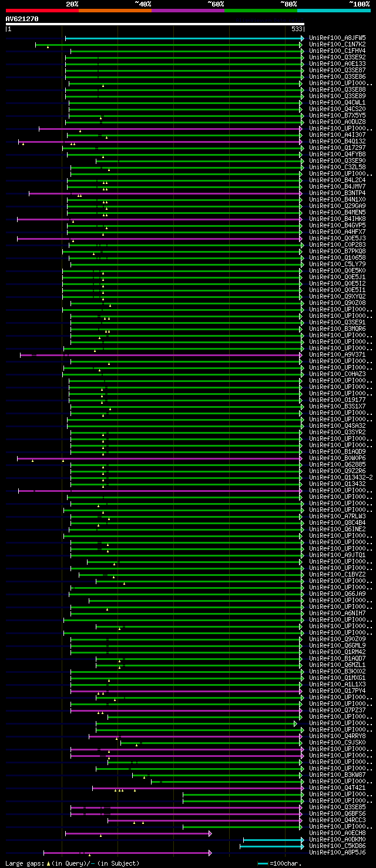Select label UniRef100_Q4FYB8
Viewport: 376px width, 868px height.
(x=337, y=154)
